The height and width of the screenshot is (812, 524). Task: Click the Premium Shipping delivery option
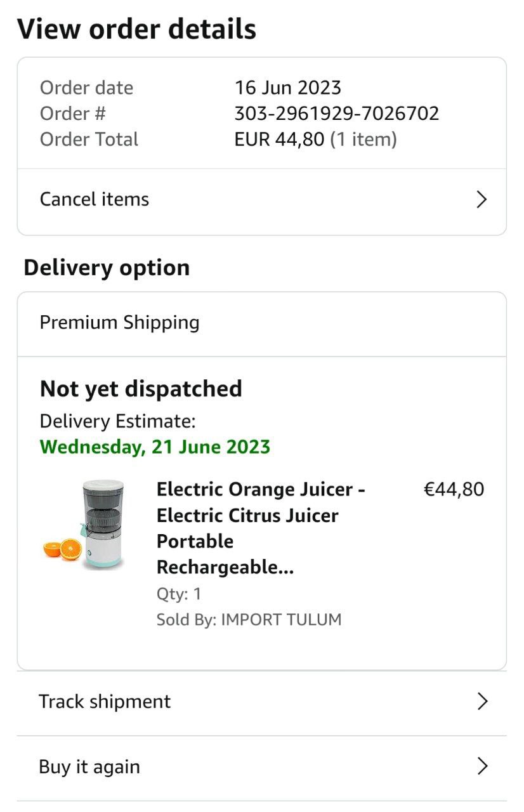[x=120, y=322]
